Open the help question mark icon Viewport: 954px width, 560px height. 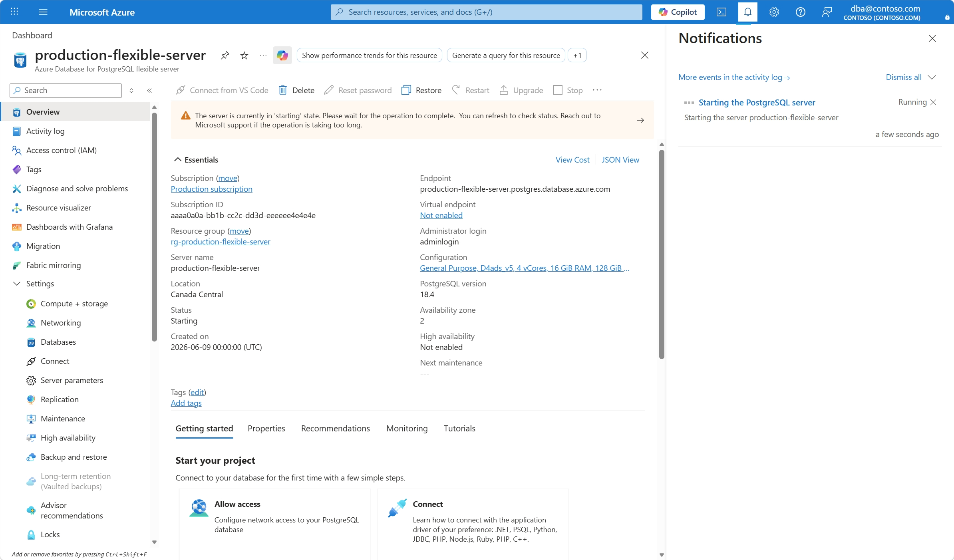click(801, 12)
